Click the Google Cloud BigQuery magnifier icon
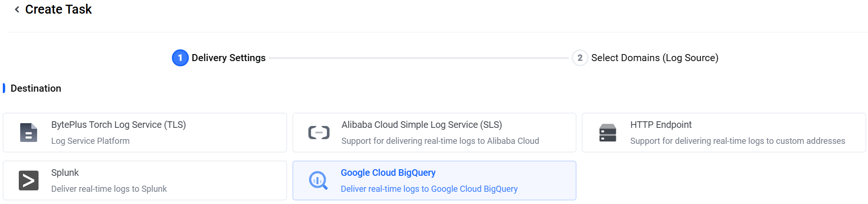 click(x=318, y=180)
